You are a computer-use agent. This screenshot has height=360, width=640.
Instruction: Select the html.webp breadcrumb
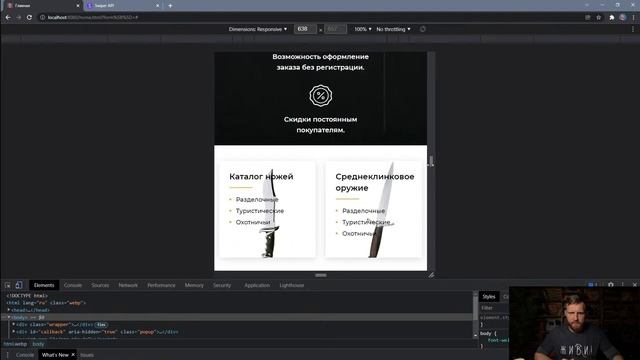[15, 344]
